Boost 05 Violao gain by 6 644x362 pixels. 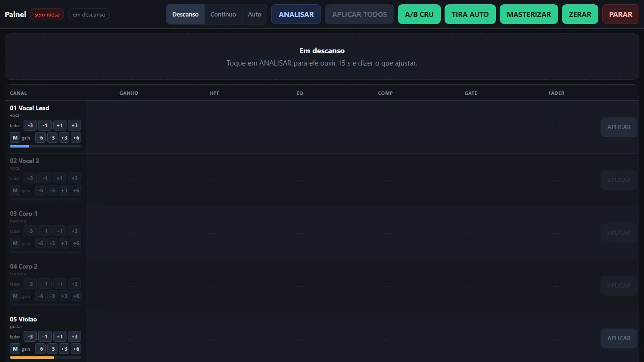point(75,349)
